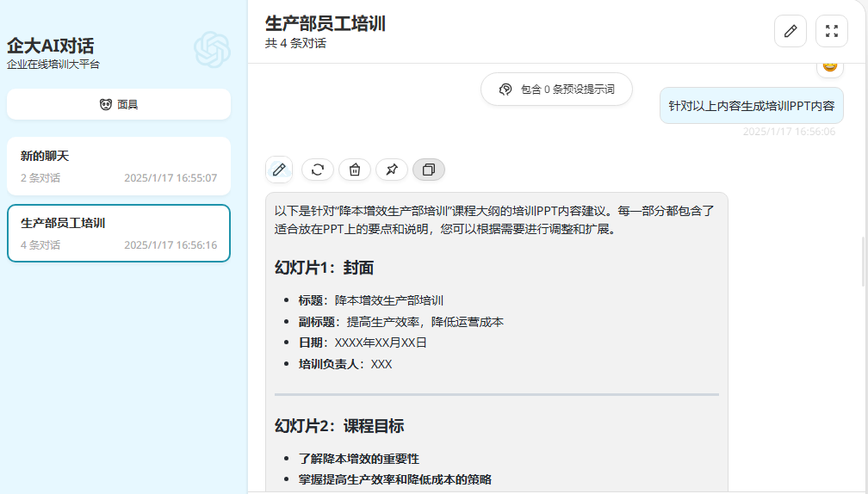Click the 共 4 条对话 subtitle
Viewport: 868px width, 494px height.
point(295,43)
